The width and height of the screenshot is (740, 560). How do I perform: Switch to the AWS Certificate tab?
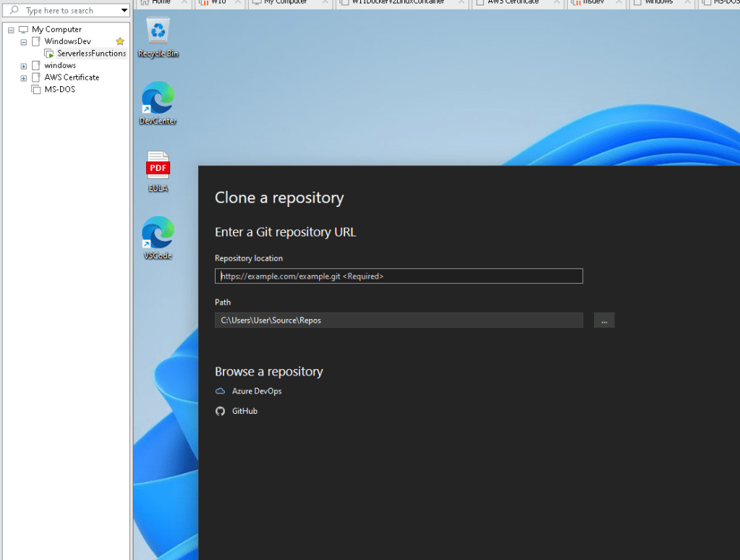coord(513,2)
